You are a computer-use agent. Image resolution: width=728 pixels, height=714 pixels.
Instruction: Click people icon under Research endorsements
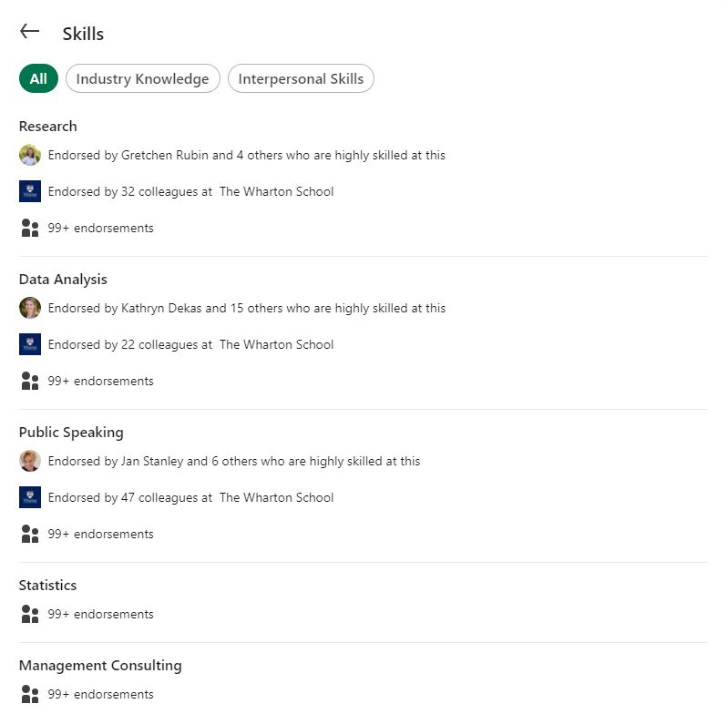pos(30,228)
